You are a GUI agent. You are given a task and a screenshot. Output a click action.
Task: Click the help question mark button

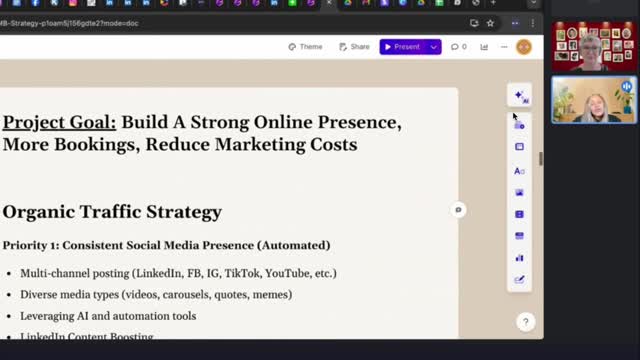tap(526, 322)
